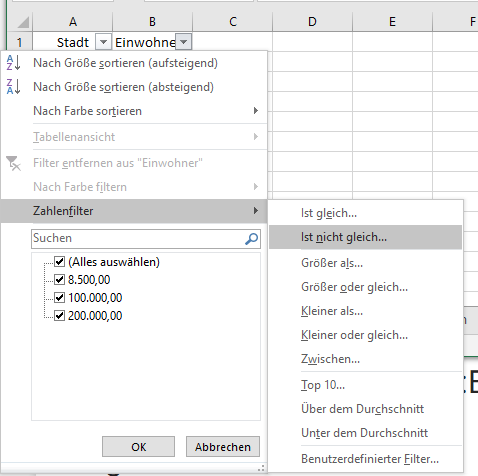Open Benutzerdefinierter Filter... dialog
The width and height of the screenshot is (478, 476).
(366, 459)
